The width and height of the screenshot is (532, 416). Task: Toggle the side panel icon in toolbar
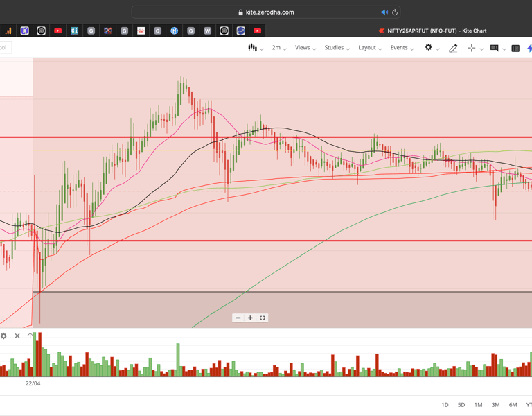point(515,49)
